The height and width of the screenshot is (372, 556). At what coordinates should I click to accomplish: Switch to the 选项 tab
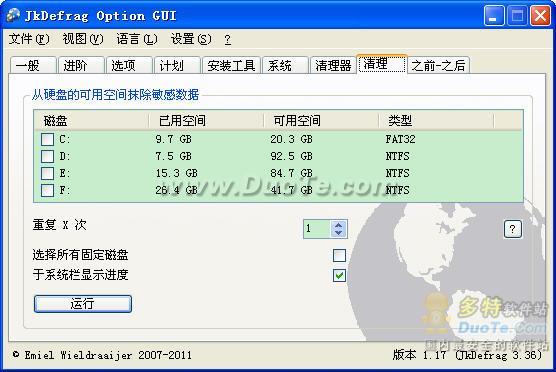(x=129, y=65)
